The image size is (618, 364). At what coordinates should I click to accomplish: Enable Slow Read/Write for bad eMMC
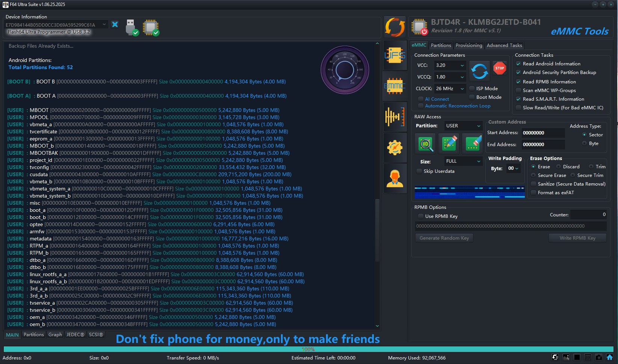[x=518, y=108]
